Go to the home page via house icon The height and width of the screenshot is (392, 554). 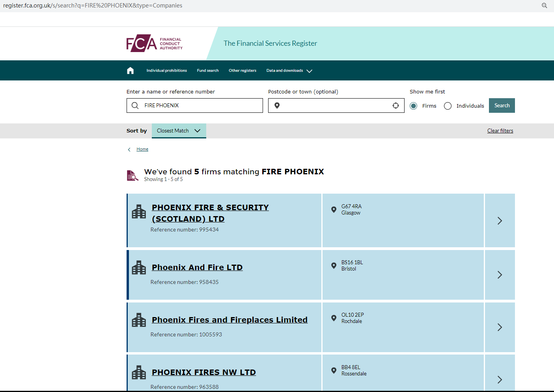pyautogui.click(x=131, y=71)
